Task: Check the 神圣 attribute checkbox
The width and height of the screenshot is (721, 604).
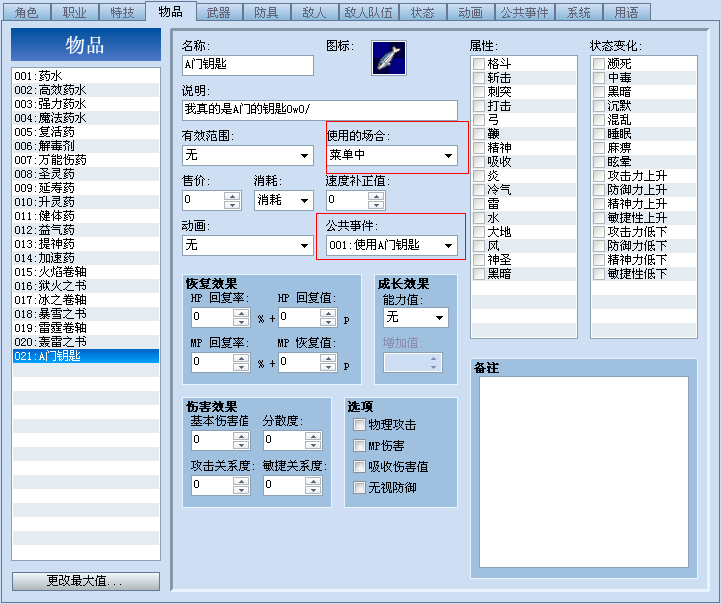Action: pyautogui.click(x=479, y=260)
